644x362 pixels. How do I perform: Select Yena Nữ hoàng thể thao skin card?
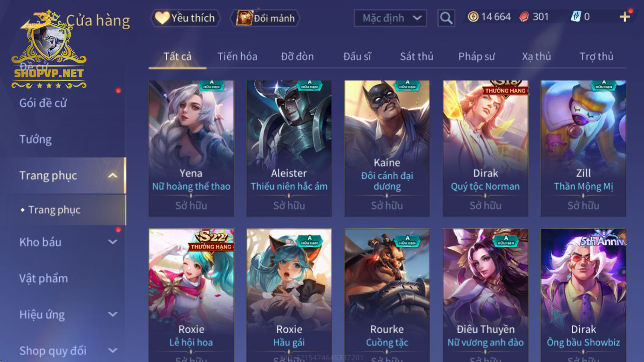pyautogui.click(x=191, y=149)
